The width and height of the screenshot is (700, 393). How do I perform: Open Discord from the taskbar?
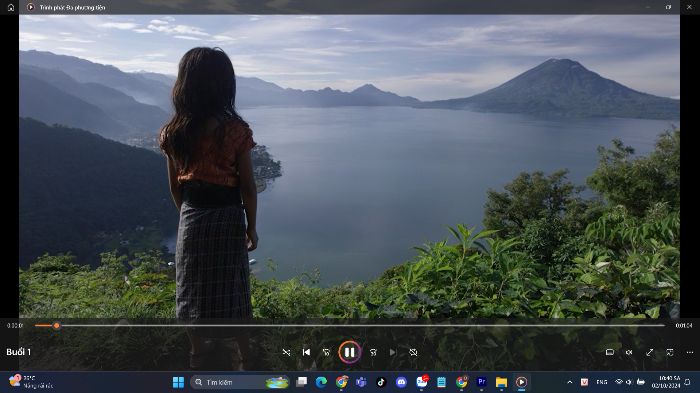[x=401, y=382]
